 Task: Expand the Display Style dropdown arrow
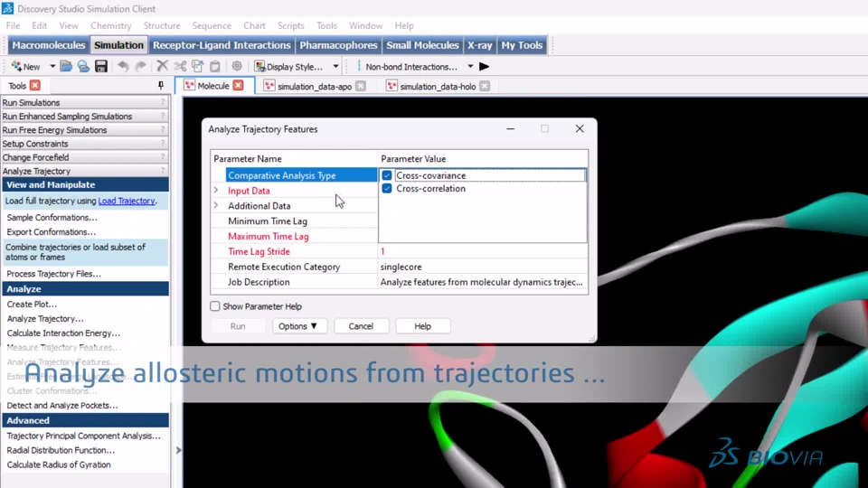[335, 66]
